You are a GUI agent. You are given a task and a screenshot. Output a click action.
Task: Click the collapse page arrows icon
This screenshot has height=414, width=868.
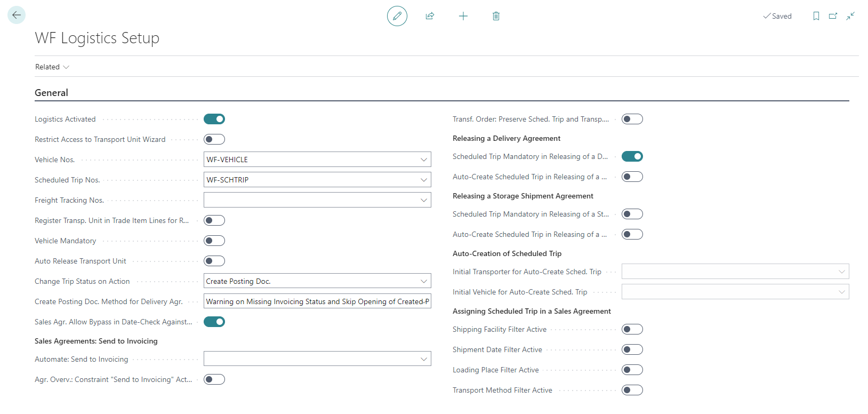pyautogui.click(x=850, y=16)
